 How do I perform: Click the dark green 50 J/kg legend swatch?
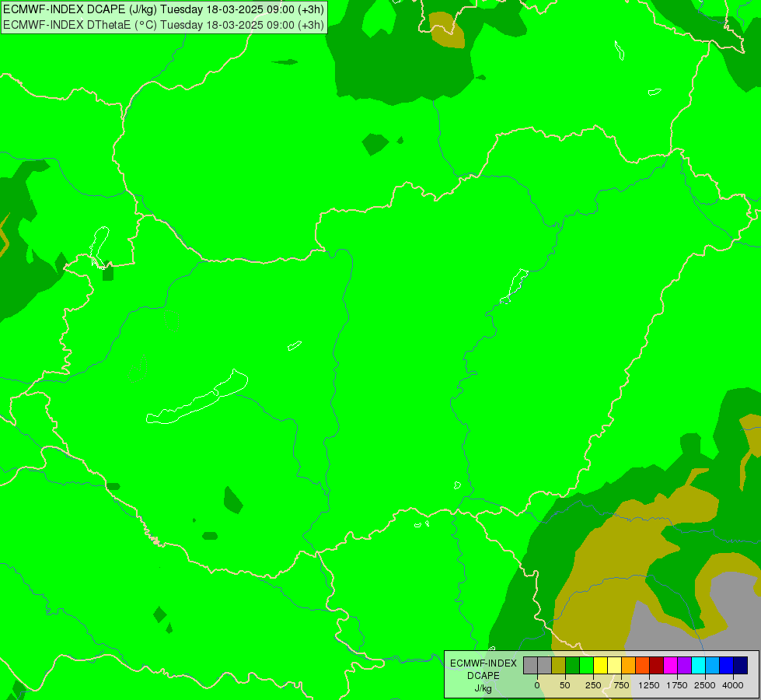[573, 666]
